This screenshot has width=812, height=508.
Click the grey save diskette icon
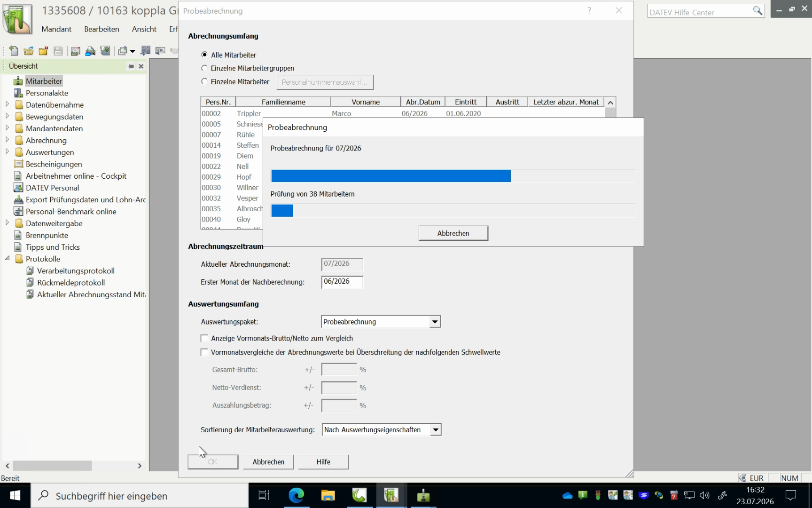pos(58,51)
